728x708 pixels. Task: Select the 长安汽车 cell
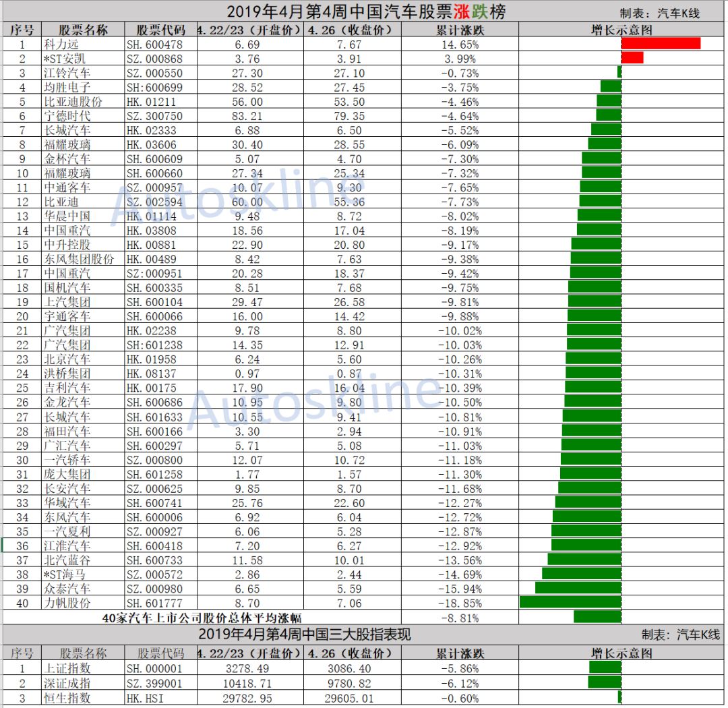pos(83,489)
